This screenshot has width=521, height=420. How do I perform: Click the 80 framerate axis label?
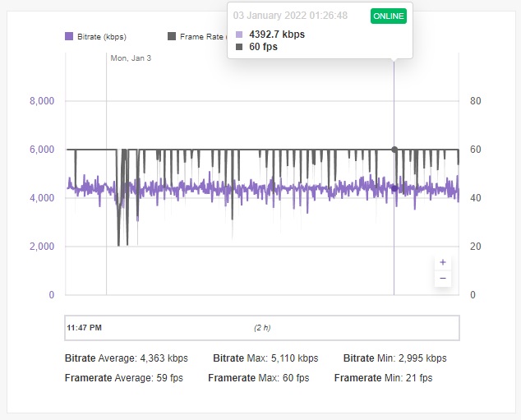click(x=476, y=100)
